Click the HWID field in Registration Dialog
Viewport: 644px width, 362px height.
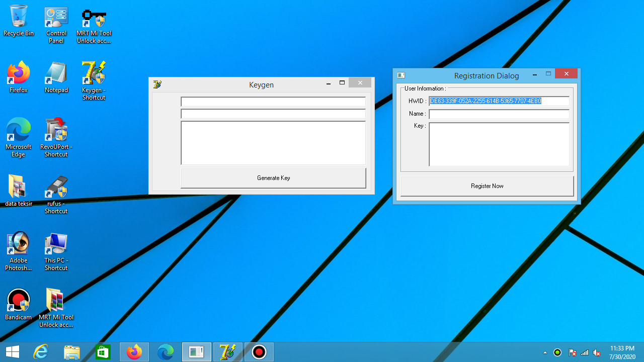499,101
